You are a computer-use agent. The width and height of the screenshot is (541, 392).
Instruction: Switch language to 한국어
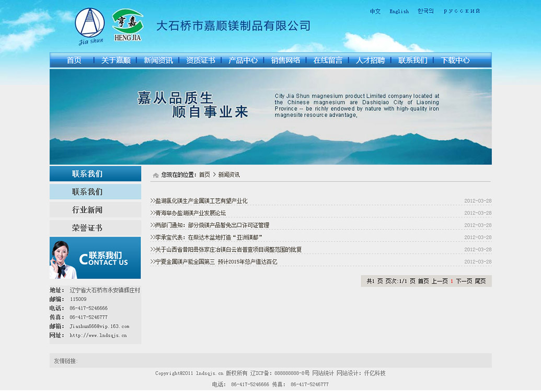click(425, 11)
